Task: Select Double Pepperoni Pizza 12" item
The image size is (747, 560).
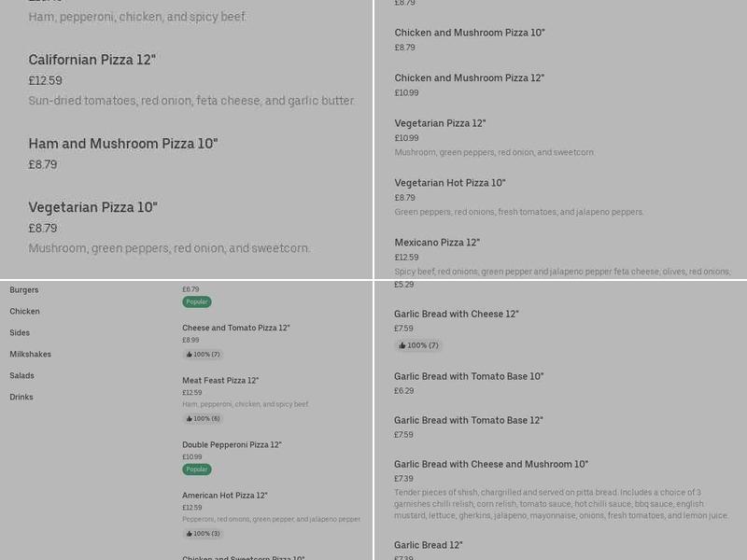Action: point(232,445)
